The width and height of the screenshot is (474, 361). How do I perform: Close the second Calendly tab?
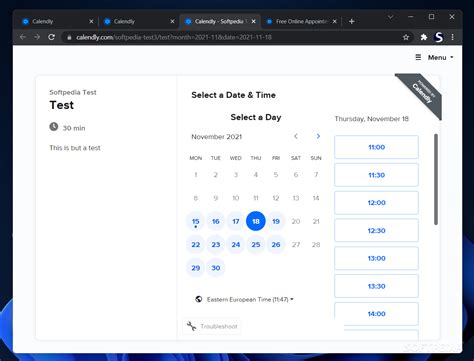pyautogui.click(x=172, y=21)
